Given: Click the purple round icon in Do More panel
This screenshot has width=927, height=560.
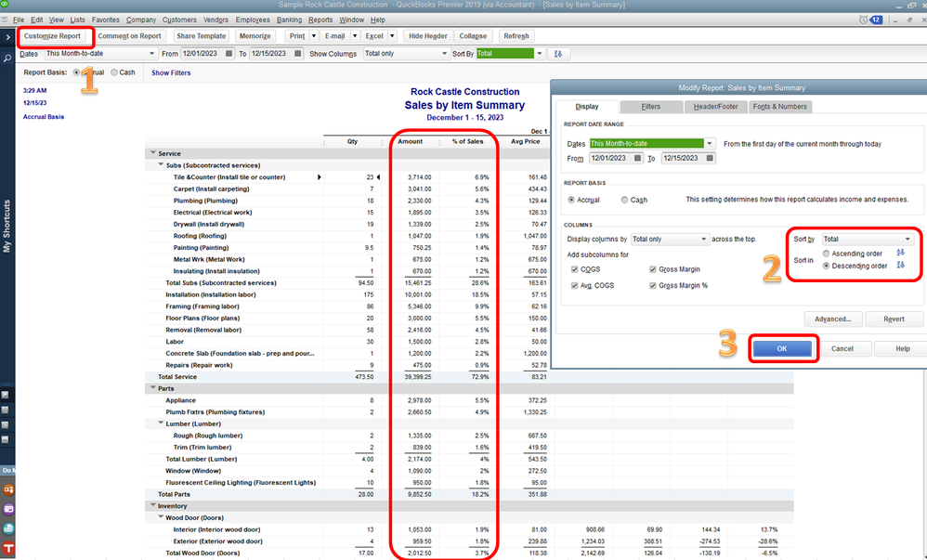Looking at the screenshot, I should click(x=8, y=509).
